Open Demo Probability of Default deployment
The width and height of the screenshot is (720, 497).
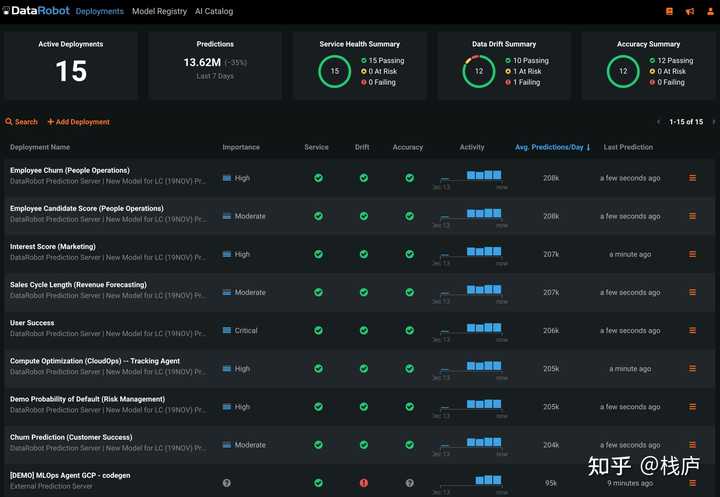point(88,399)
